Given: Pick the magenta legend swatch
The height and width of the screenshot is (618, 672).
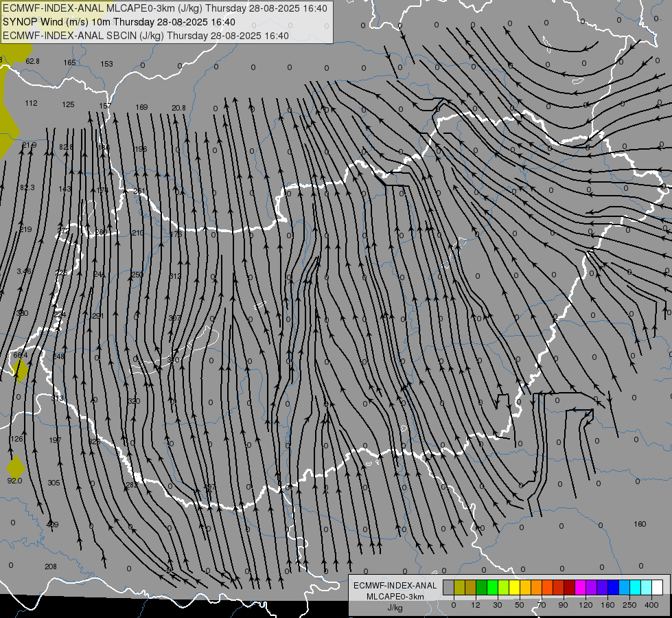Looking at the screenshot, I should [580, 588].
